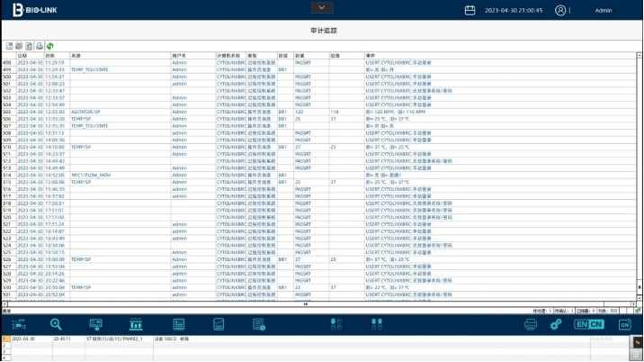Expand the top center chevron dropdown
Viewport: 644px width, 362px height.
pos(321,7)
